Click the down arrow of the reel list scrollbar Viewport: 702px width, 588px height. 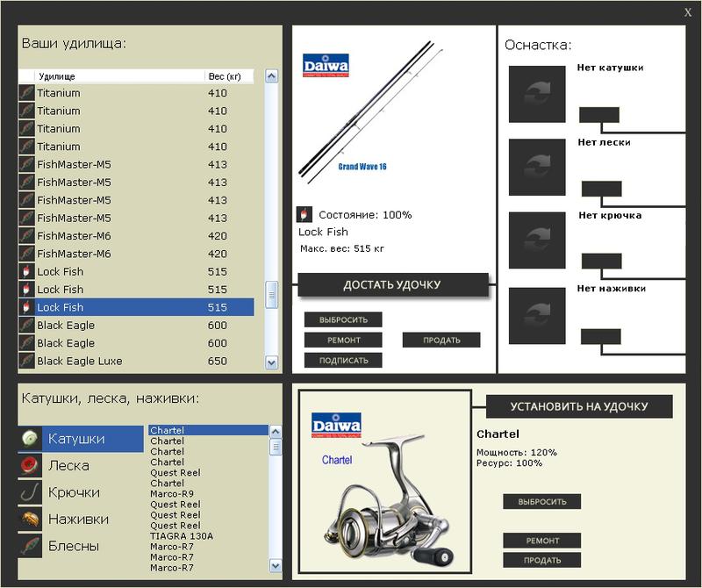[x=276, y=566]
